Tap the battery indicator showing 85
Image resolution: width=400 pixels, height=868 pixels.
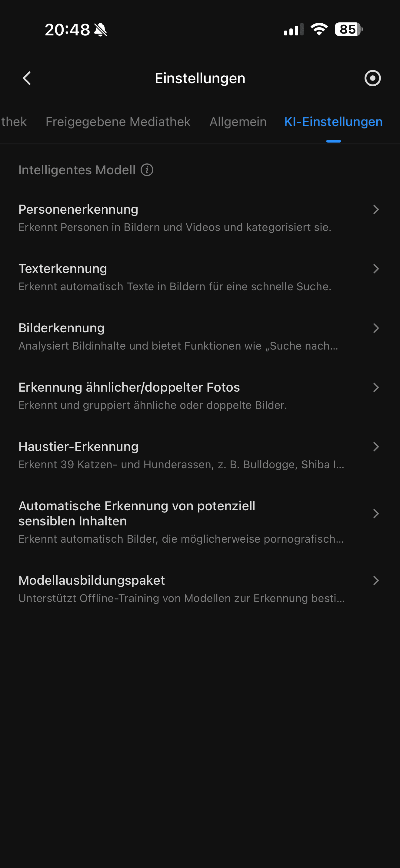[348, 29]
